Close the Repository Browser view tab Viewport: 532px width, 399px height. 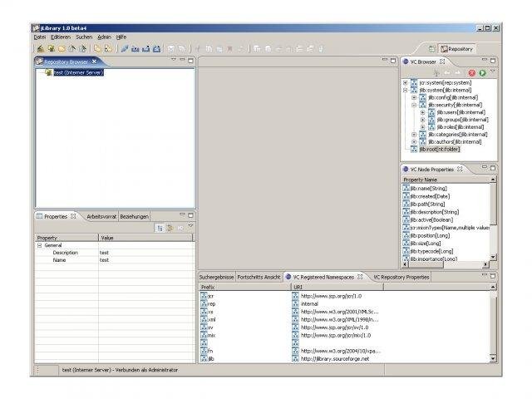tap(94, 62)
